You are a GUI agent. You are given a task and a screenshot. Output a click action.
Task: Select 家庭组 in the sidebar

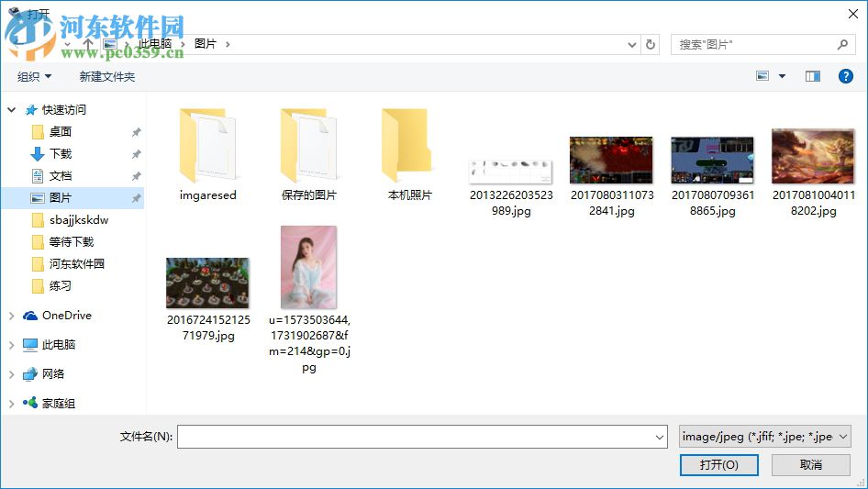pyautogui.click(x=59, y=403)
